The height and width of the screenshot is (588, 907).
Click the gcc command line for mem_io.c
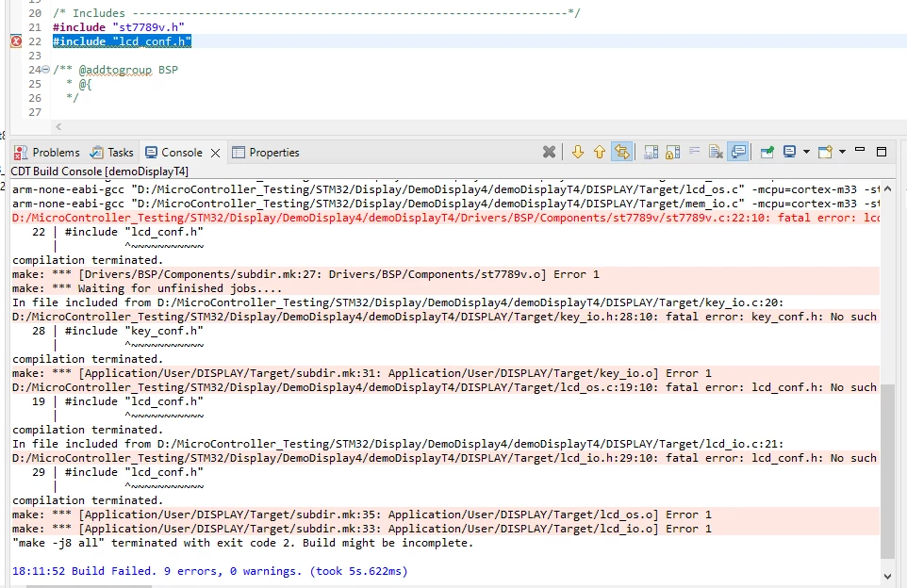446,204
